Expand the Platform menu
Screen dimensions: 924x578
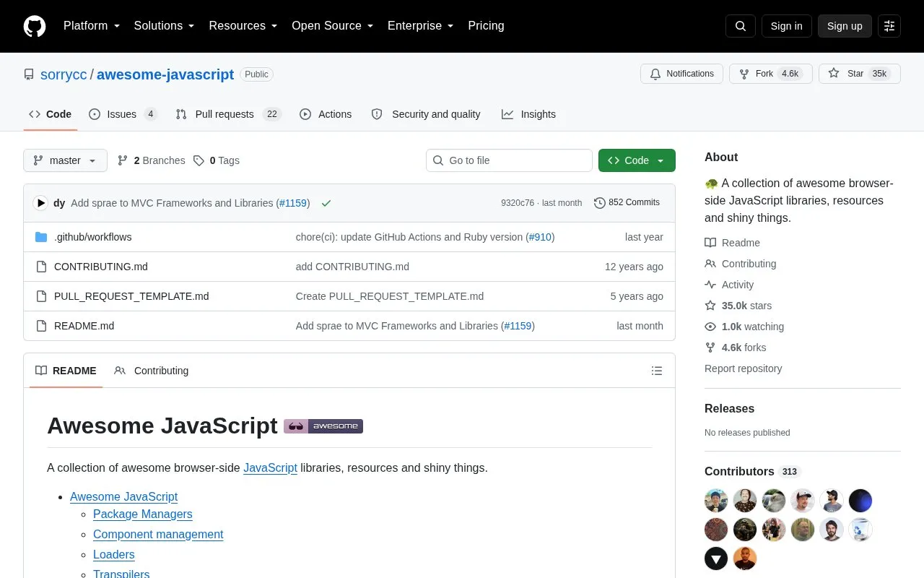point(92,26)
